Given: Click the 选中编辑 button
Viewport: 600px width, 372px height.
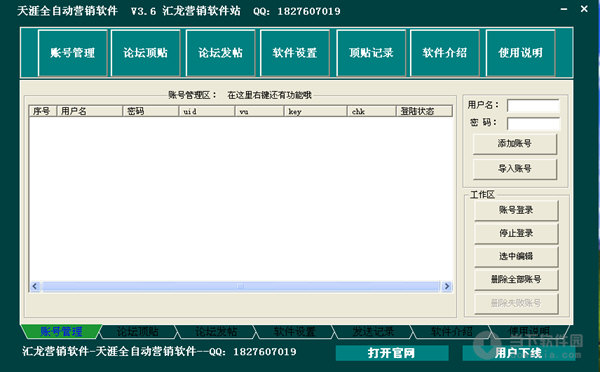Looking at the screenshot, I should [516, 256].
